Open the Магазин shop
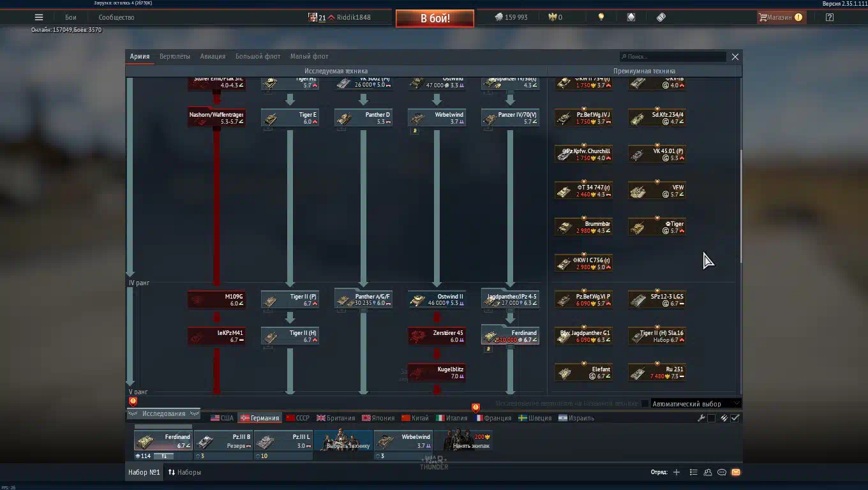 (x=780, y=17)
